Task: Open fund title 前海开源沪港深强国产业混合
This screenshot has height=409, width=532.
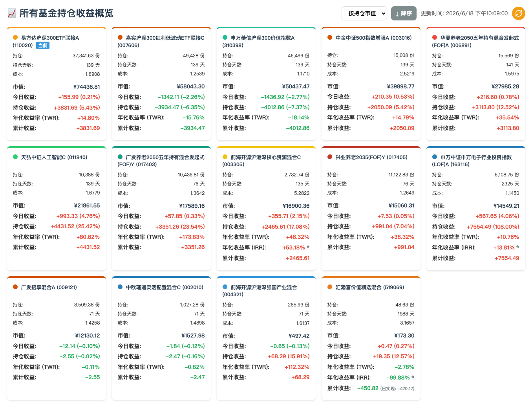Action: 263,287
